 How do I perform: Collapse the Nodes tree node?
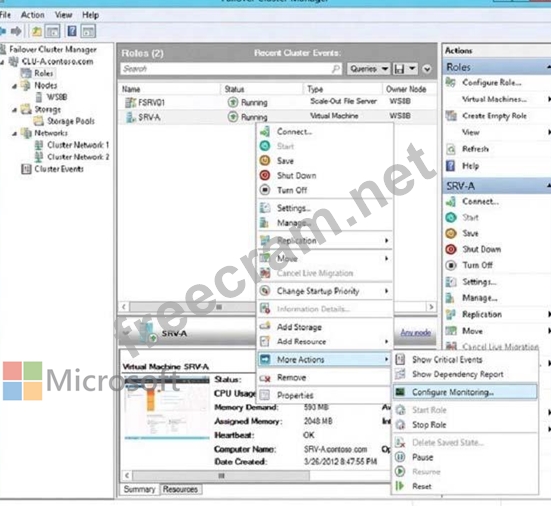tap(14, 86)
